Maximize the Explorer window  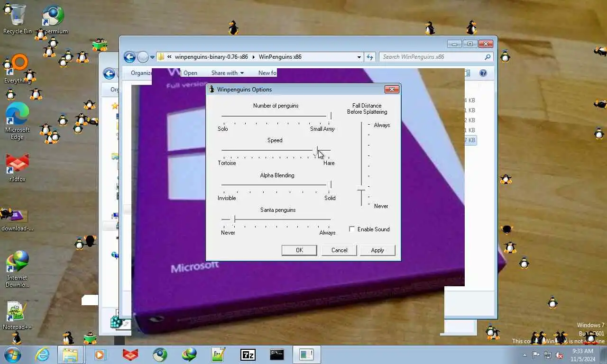click(x=470, y=44)
